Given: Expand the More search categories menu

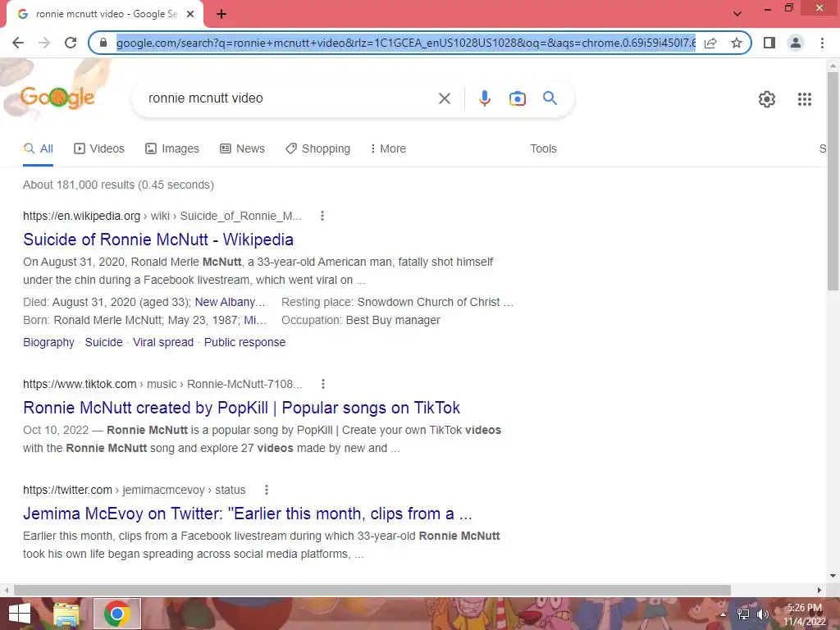Looking at the screenshot, I should pos(388,149).
